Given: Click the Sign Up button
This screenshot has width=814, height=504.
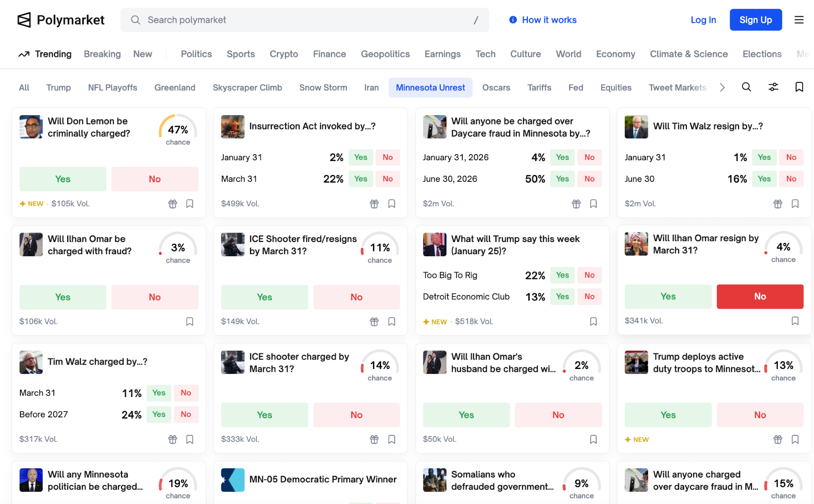Looking at the screenshot, I should (755, 20).
